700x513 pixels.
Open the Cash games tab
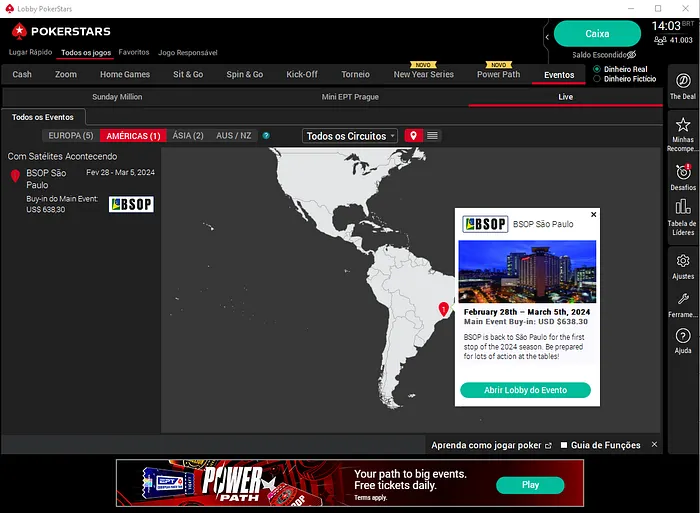coord(22,75)
